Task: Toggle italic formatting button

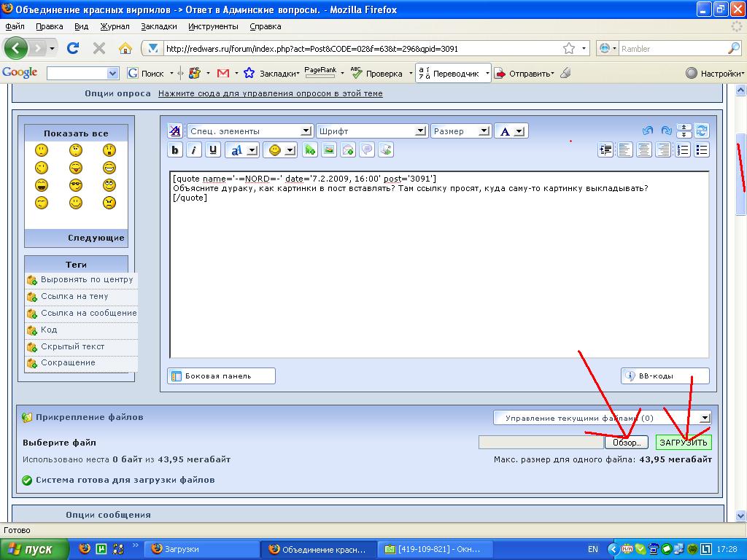Action: tap(194, 150)
